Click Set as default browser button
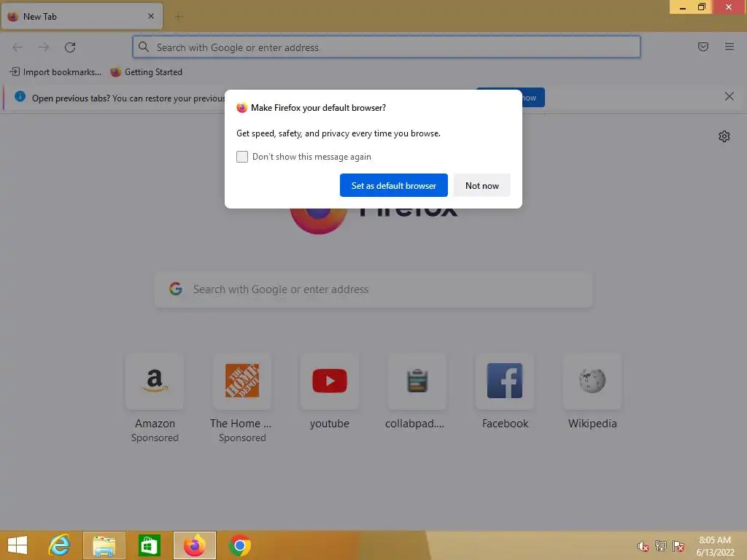The width and height of the screenshot is (747, 560). click(393, 185)
